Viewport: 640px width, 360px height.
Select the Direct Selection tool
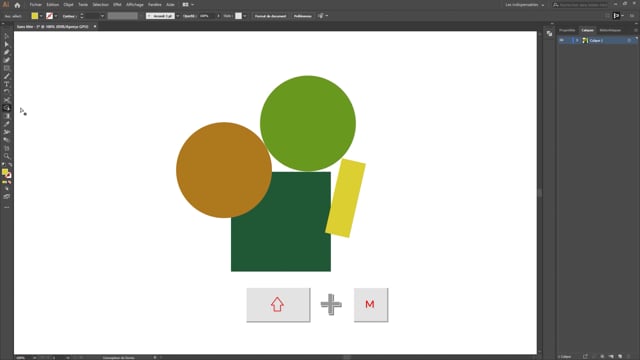7,44
